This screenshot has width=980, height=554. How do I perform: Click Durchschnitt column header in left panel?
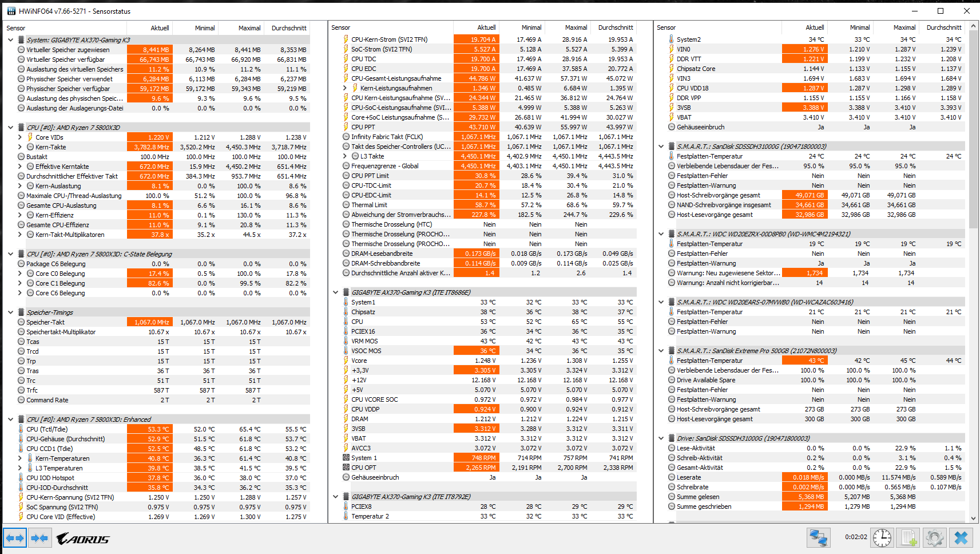pos(287,28)
